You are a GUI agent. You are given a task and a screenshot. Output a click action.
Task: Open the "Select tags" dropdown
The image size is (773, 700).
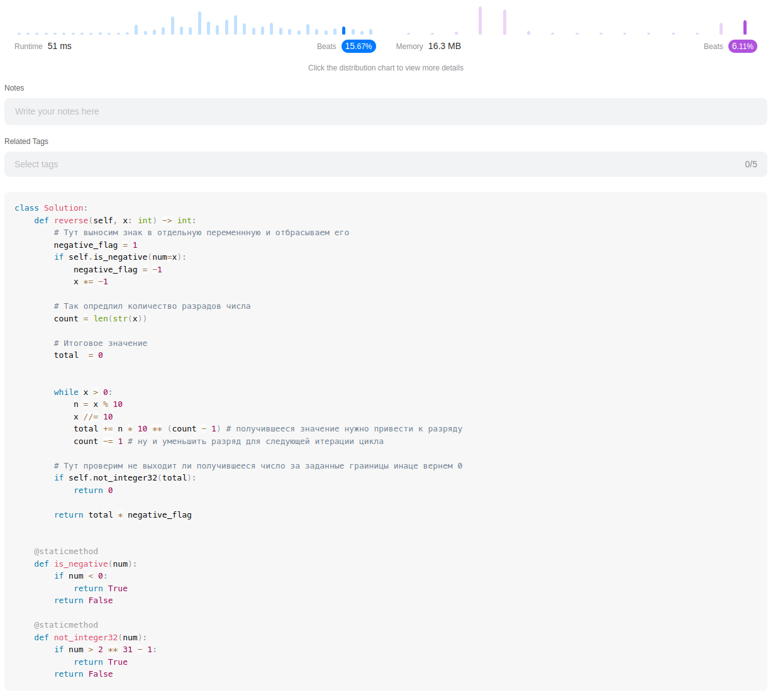click(x=377, y=164)
